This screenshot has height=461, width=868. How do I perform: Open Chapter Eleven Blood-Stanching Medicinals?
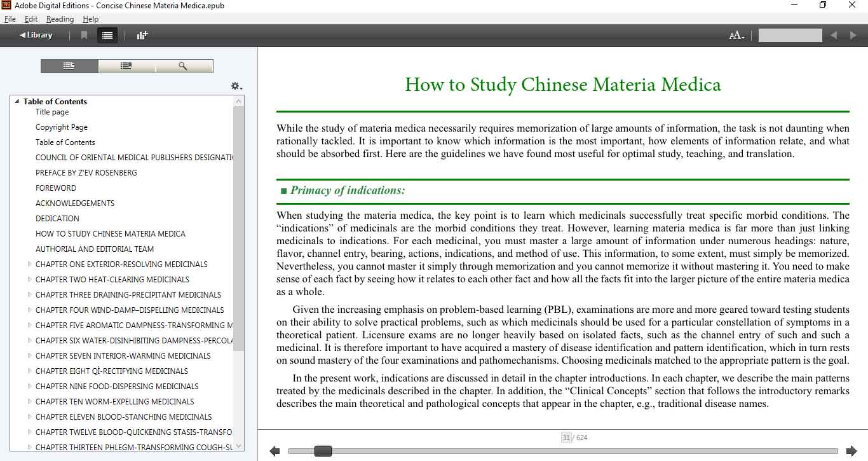click(x=124, y=417)
